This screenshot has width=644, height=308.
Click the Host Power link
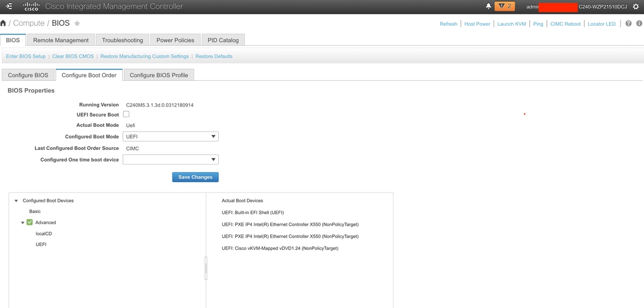(x=477, y=24)
